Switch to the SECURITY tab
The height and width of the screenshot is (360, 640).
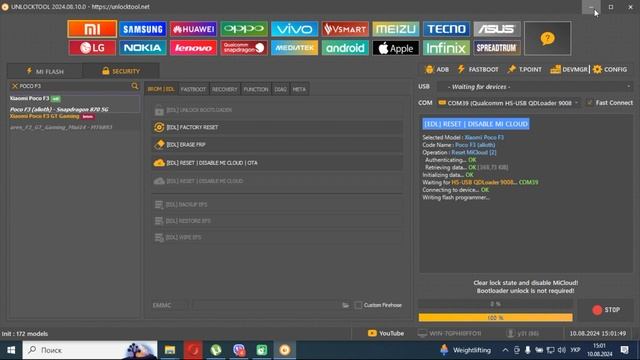pos(121,71)
